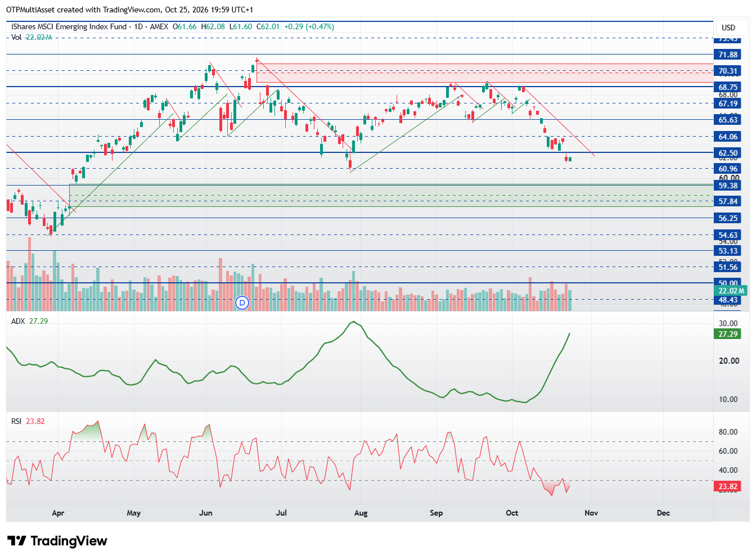
Task: Click the 80.00 RSI scale value
Action: [728, 432]
